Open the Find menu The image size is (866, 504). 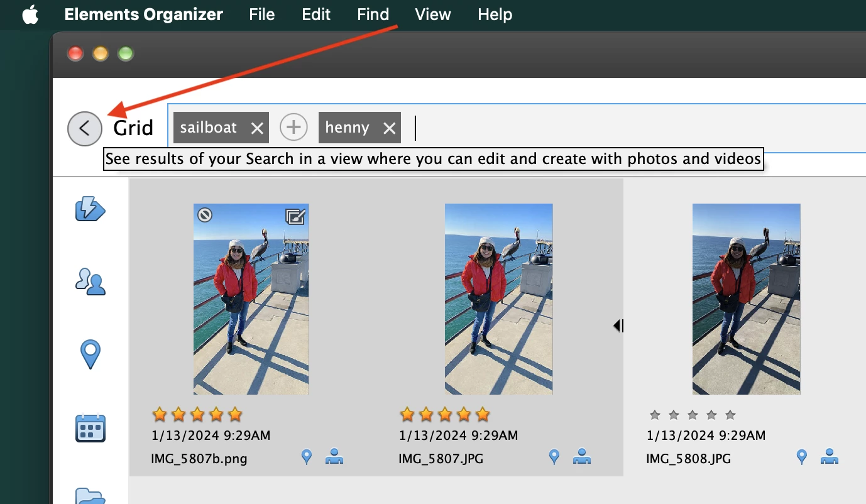coord(373,14)
